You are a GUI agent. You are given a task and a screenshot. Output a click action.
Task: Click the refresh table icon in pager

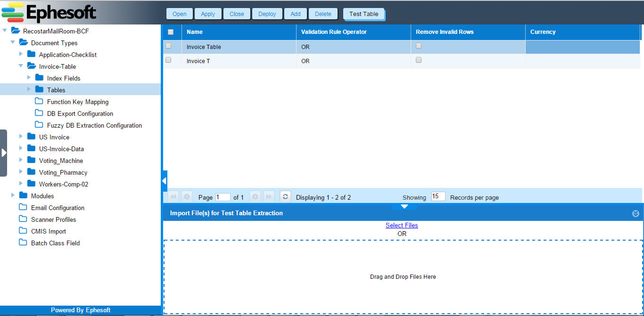pyautogui.click(x=285, y=197)
